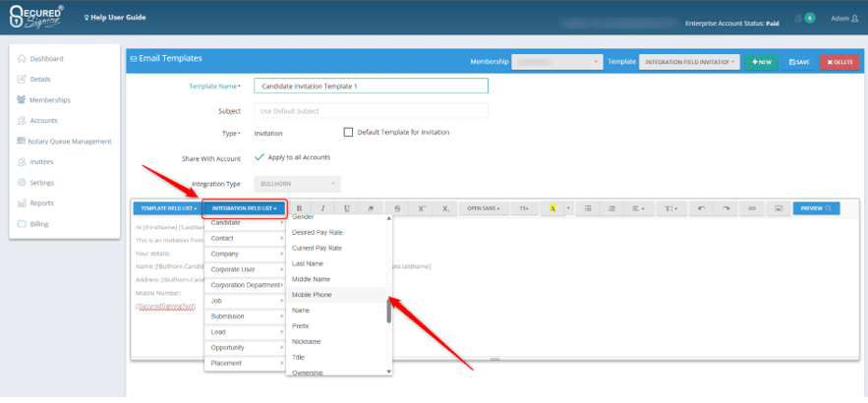This screenshot has width=868, height=403.
Task: Open the Membership dropdown
Action: [557, 62]
